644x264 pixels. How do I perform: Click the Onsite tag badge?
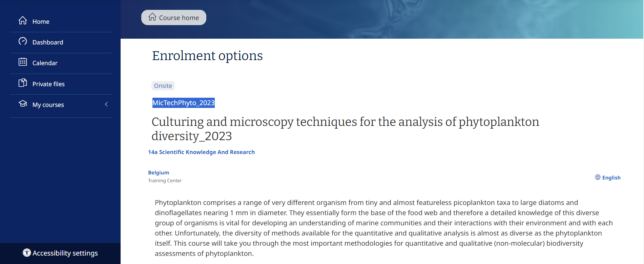(x=163, y=86)
